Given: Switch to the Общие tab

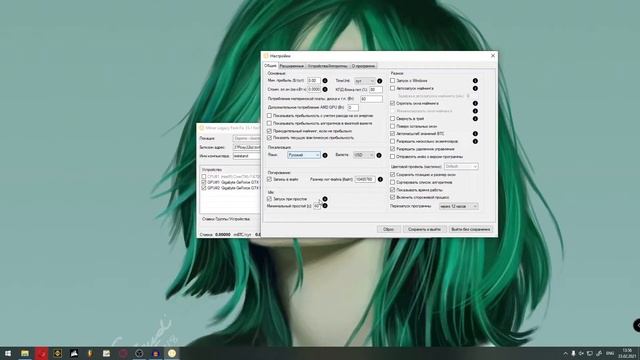Looking at the screenshot, I should click(270, 66).
